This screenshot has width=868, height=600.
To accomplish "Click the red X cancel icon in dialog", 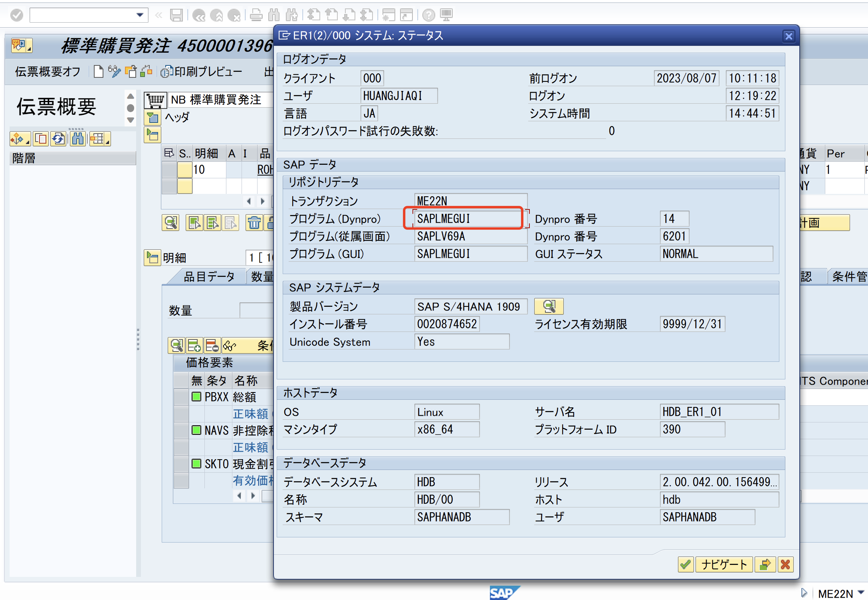I will 785,564.
